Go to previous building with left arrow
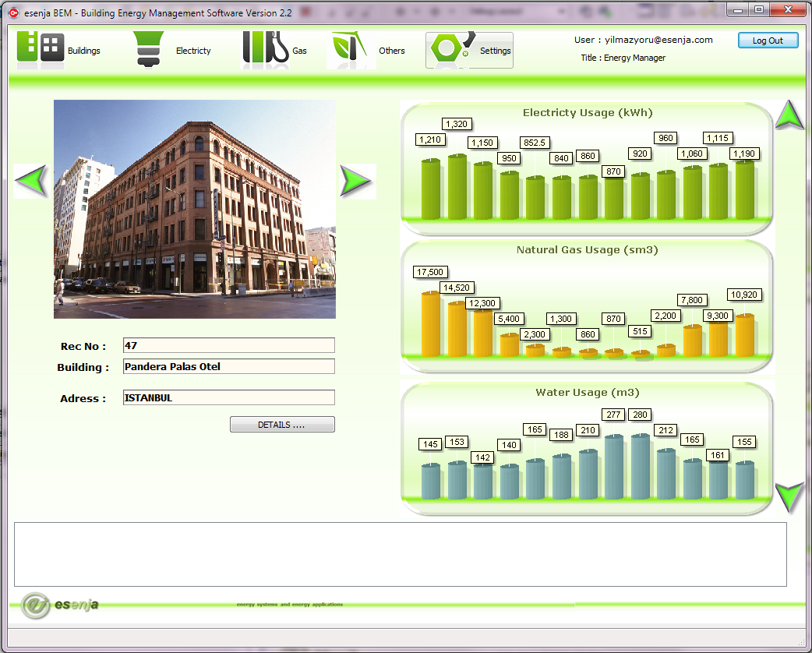This screenshot has height=653, width=812. coord(31,181)
